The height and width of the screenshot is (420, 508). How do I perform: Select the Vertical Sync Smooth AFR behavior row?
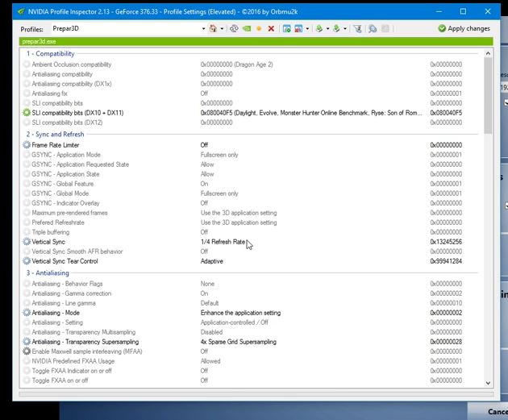[x=249, y=252]
